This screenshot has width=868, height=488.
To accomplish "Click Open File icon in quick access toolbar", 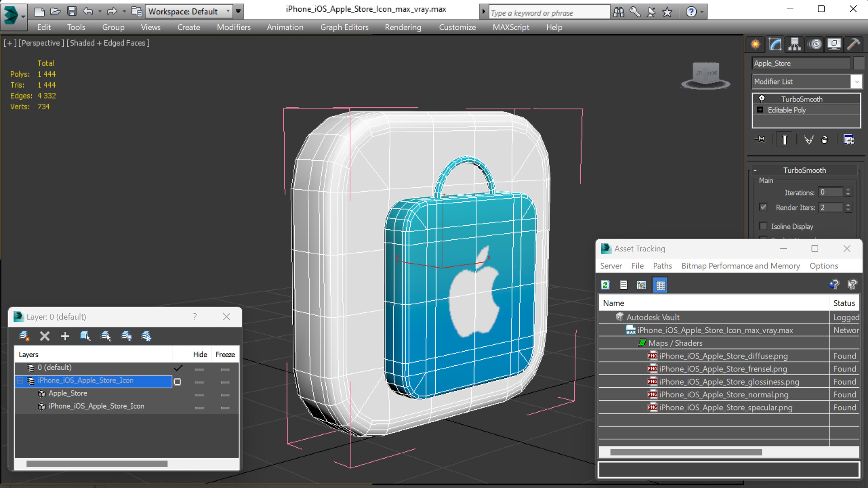I will coord(56,11).
